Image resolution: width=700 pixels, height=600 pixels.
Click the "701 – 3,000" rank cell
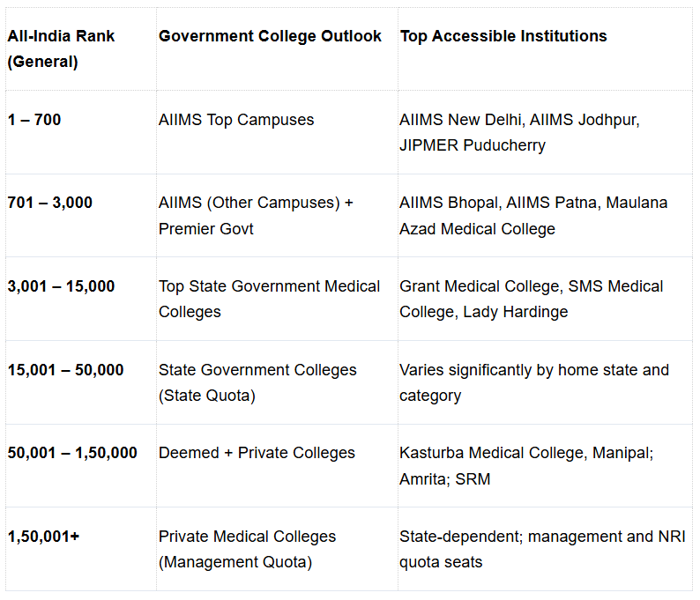tap(50, 203)
